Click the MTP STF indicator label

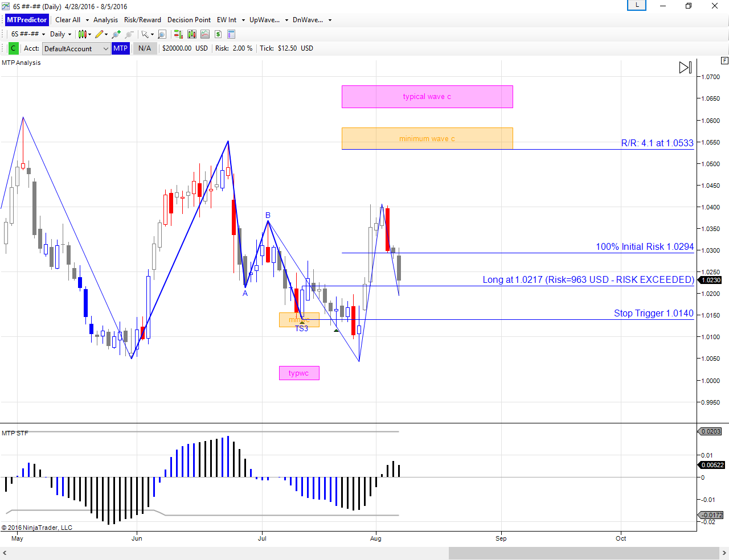15,433
